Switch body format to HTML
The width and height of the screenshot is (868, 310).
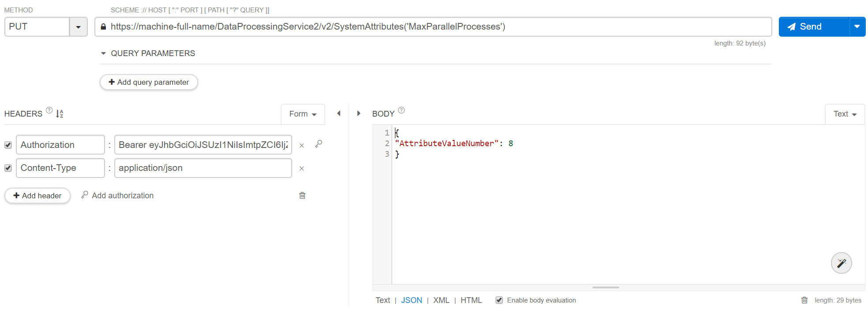tap(471, 300)
